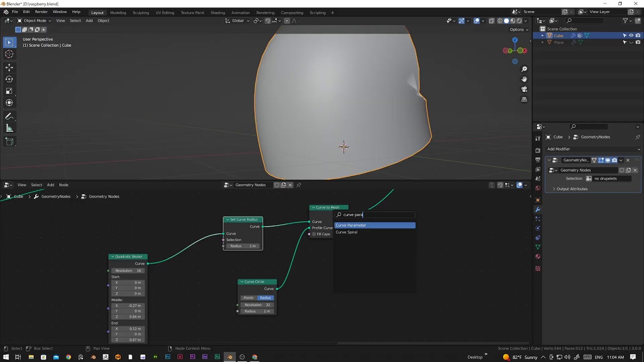This screenshot has width=644, height=362.
Task: Collapse the Quadratic Bezier node
Action: (x=112, y=256)
